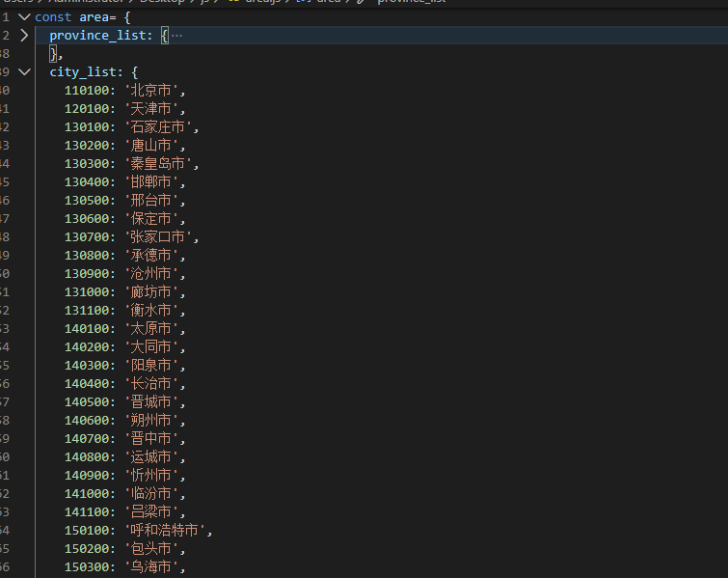Screen dimensions: 728x578
Task: Click the key 140300
Action: 87,366
